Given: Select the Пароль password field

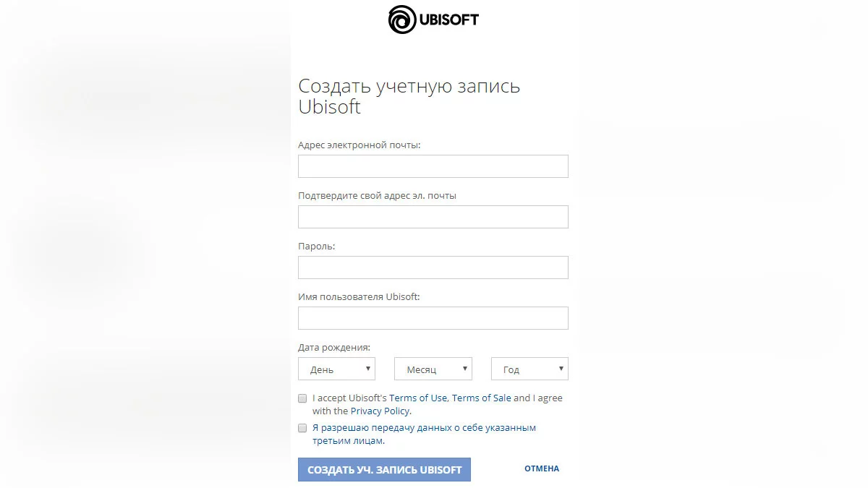Looking at the screenshot, I should pyautogui.click(x=433, y=267).
